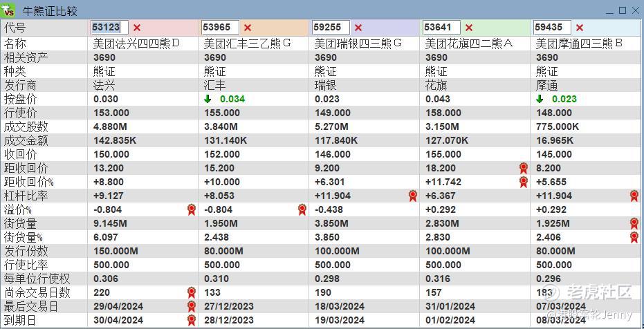Select the 溢价% row label
Viewport: 644px width, 329px height.
(18, 209)
